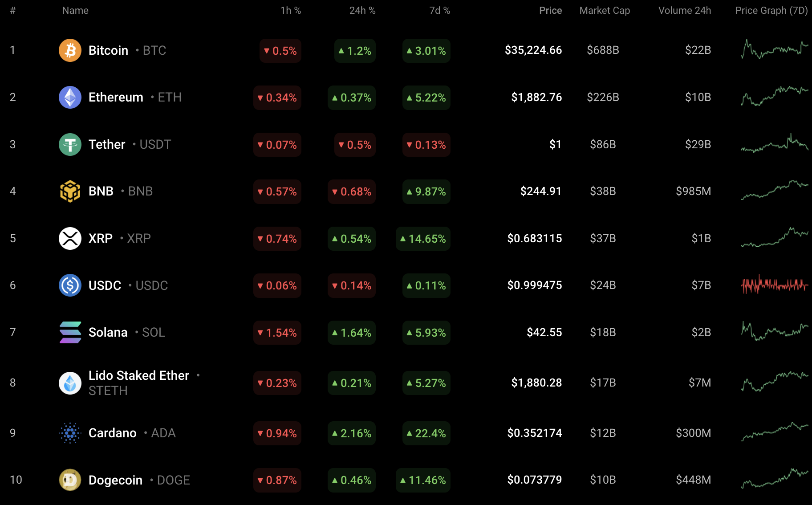Viewport: 812px width, 505px height.
Task: Click the BNB coin logo icon
Action: click(x=70, y=191)
